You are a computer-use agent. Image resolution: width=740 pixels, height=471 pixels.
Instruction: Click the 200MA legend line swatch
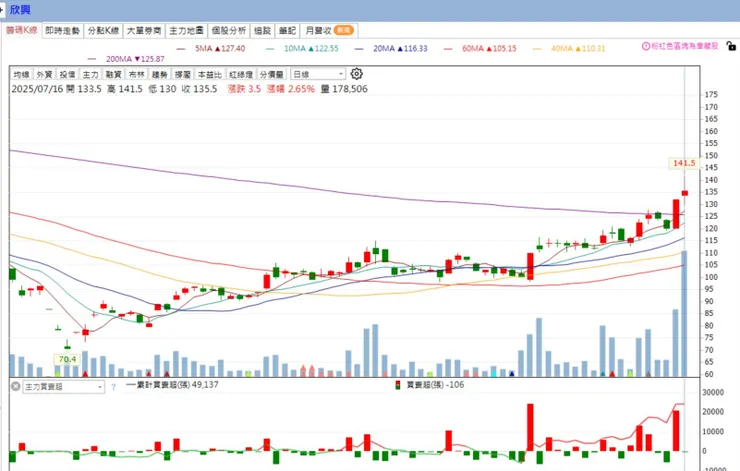pyautogui.click(x=92, y=59)
